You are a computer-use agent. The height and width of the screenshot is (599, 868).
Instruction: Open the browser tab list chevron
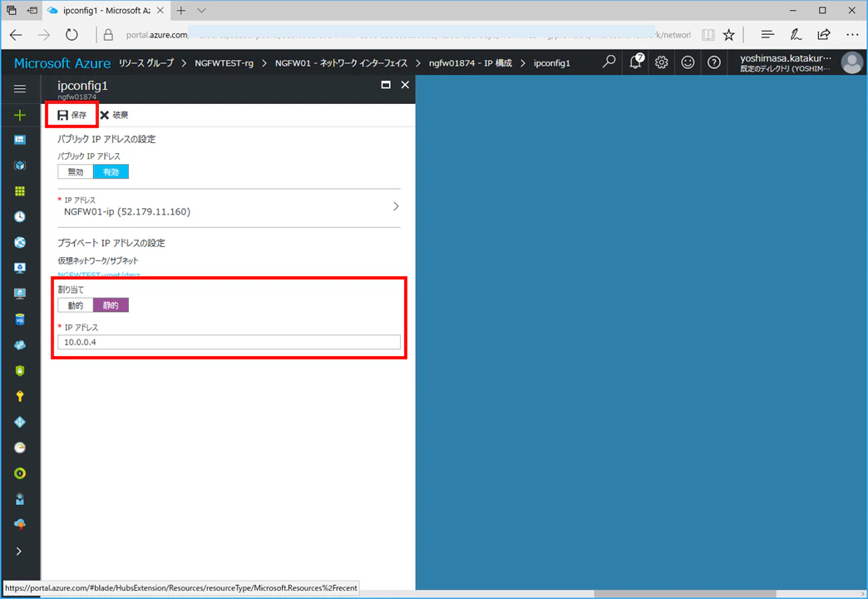click(201, 11)
